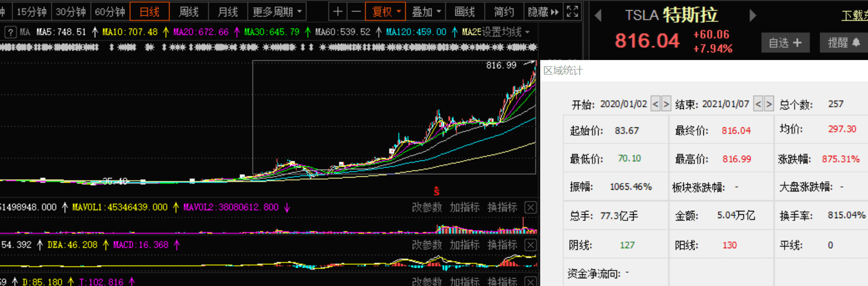The height and width of the screenshot is (286, 868).
Task: Click 改参数 in the volume panel
Action: (x=427, y=208)
